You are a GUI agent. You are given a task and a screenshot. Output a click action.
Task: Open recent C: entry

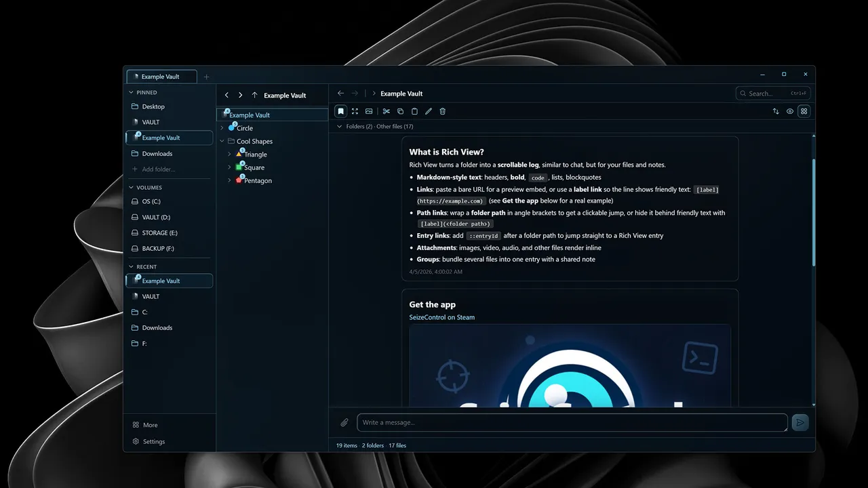pos(170,312)
